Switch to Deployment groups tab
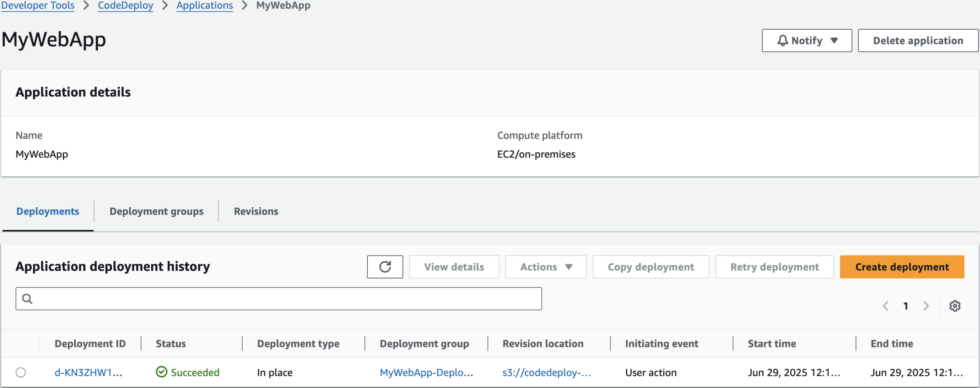This screenshot has height=388, width=980. point(156,211)
